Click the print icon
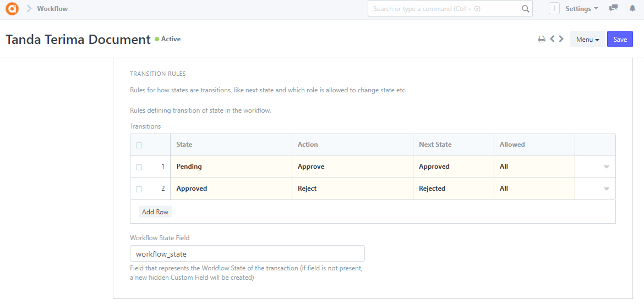644x305 pixels. click(542, 40)
